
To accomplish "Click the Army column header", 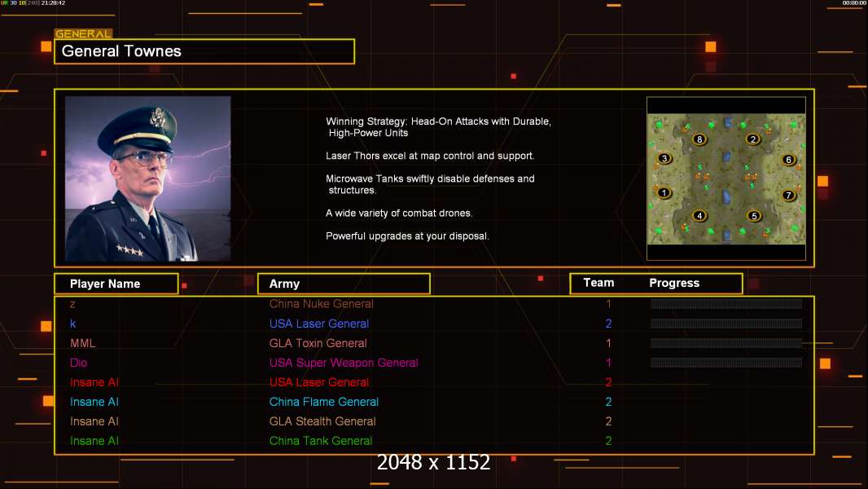I will coord(344,284).
